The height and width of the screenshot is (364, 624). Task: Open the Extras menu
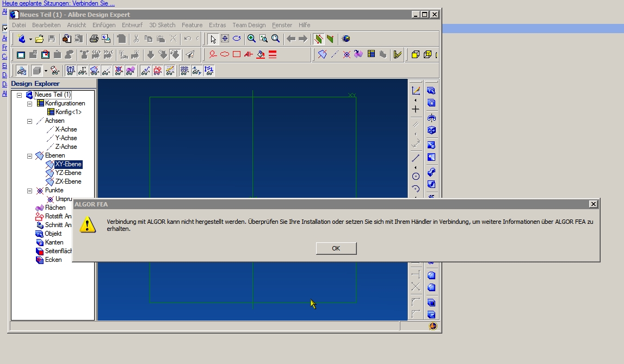click(217, 25)
